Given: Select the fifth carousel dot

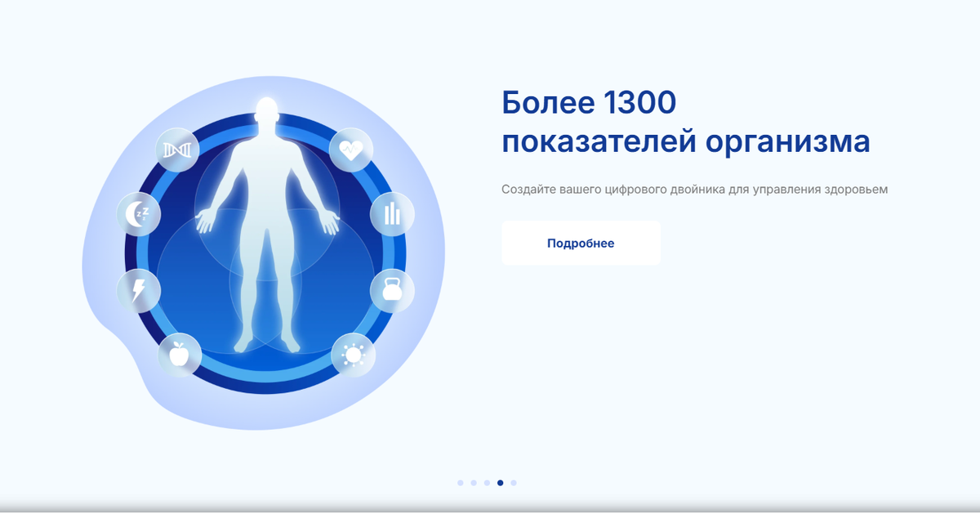Looking at the screenshot, I should coord(514,484).
